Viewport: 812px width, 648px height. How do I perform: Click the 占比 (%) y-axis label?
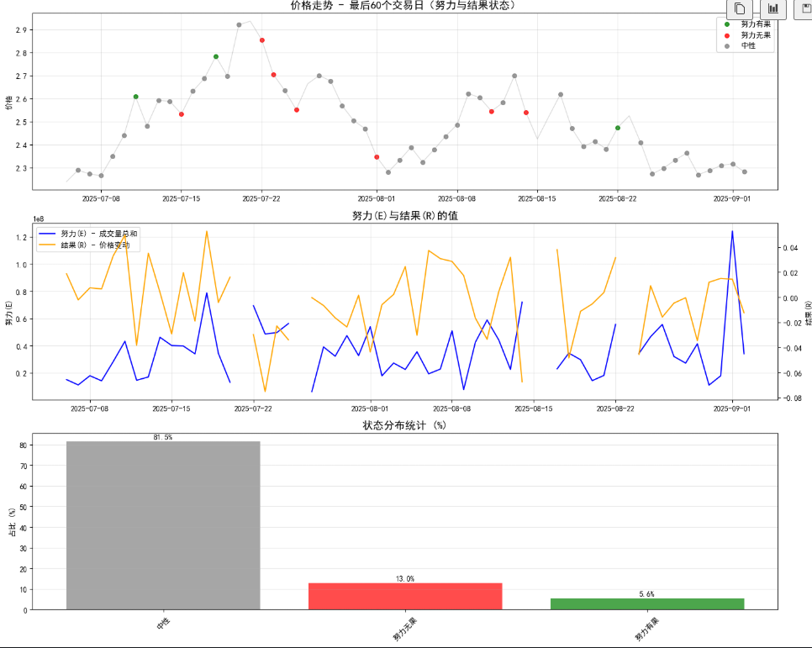pyautogui.click(x=12, y=522)
